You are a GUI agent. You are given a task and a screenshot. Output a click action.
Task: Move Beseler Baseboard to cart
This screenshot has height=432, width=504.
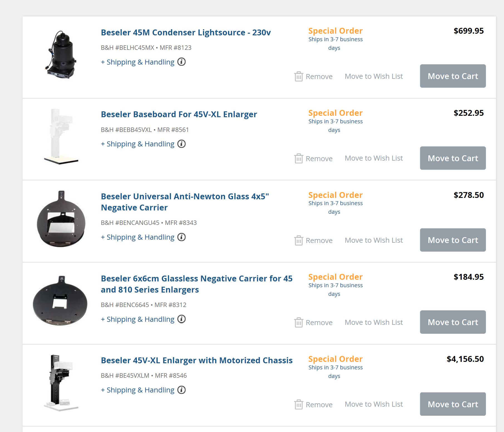pyautogui.click(x=453, y=158)
